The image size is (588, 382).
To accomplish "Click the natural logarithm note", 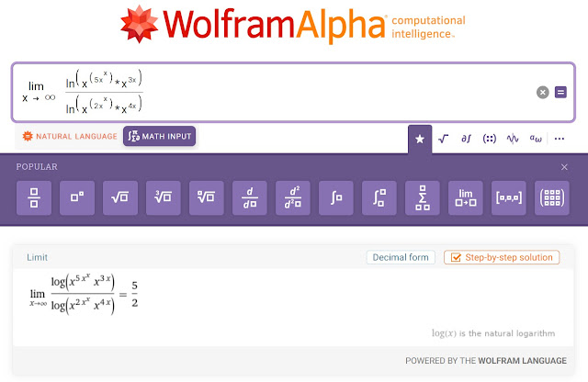I will point(493,333).
